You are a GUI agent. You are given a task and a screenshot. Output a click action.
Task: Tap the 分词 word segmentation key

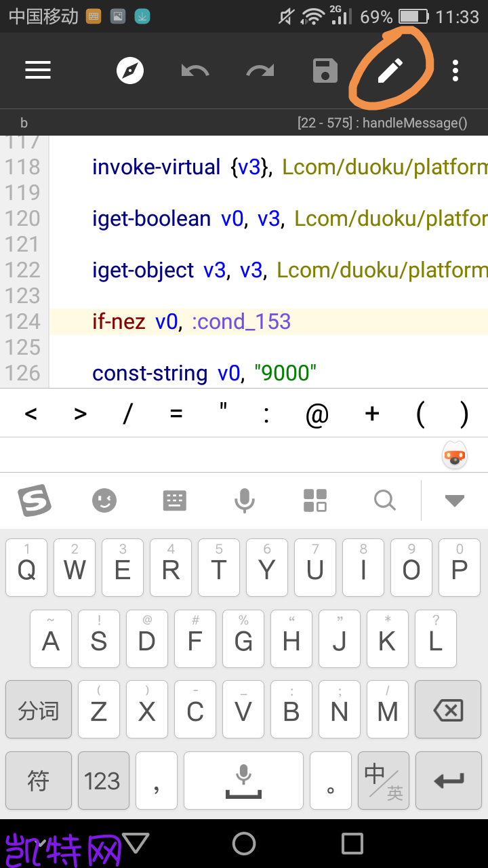(39, 710)
